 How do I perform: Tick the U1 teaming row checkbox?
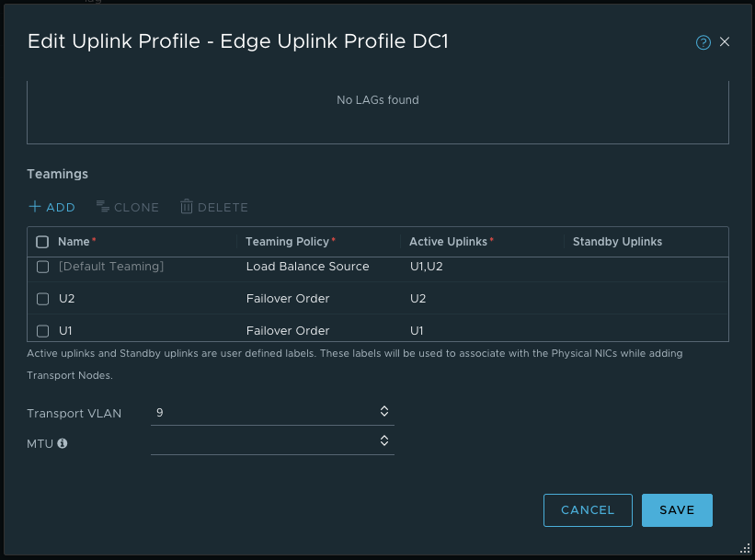point(42,330)
